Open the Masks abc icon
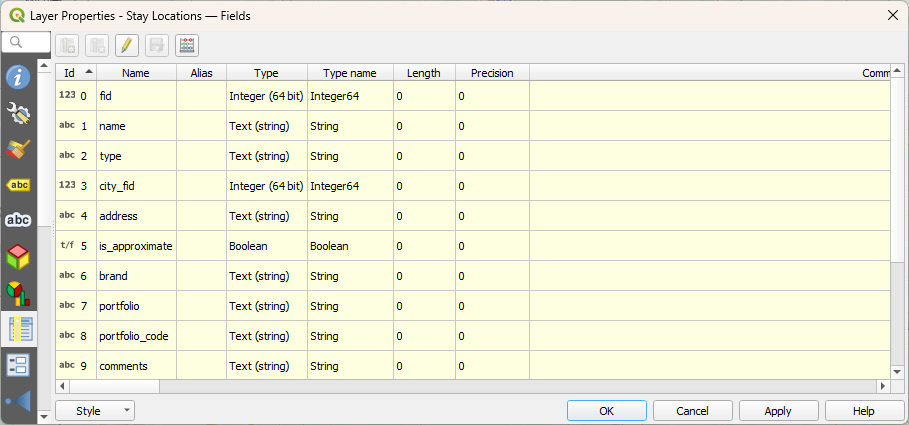The image size is (909, 425). pyautogui.click(x=18, y=220)
